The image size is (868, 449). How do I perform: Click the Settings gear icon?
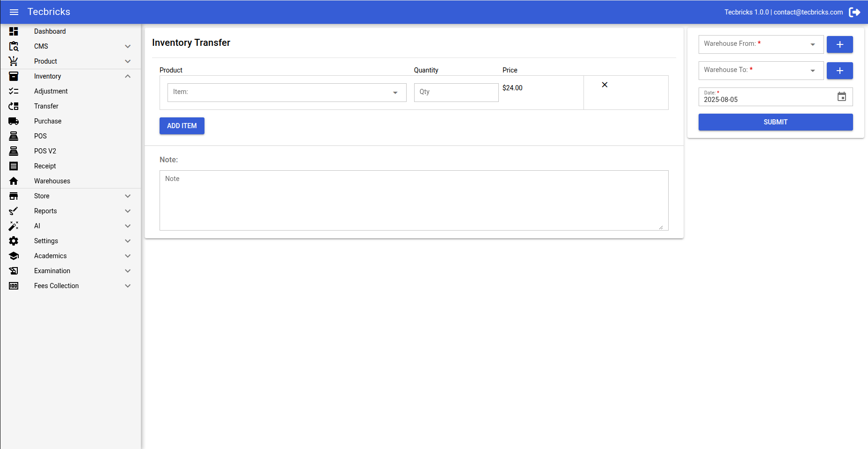coord(14,241)
